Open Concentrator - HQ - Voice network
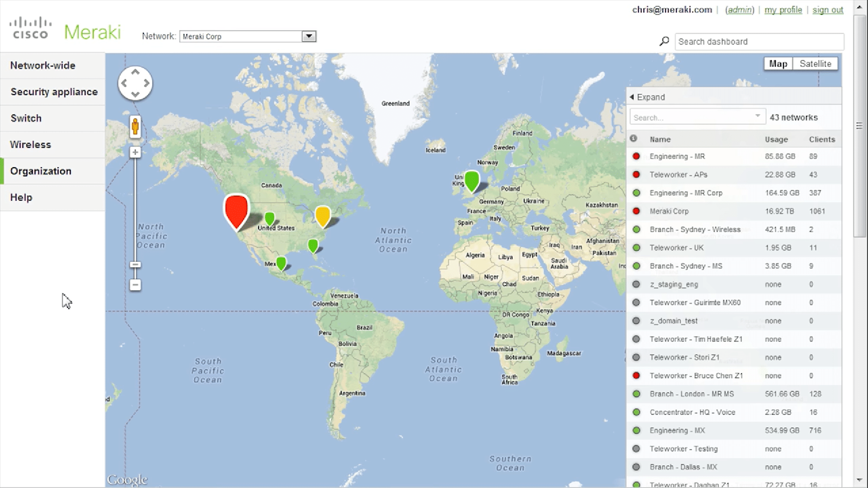The image size is (868, 488). coord(693,412)
